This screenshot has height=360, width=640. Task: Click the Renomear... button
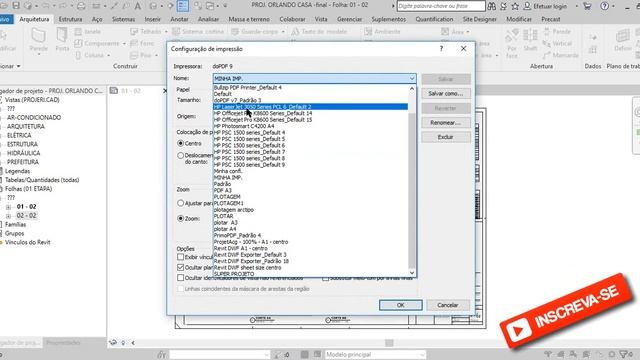[x=446, y=122]
